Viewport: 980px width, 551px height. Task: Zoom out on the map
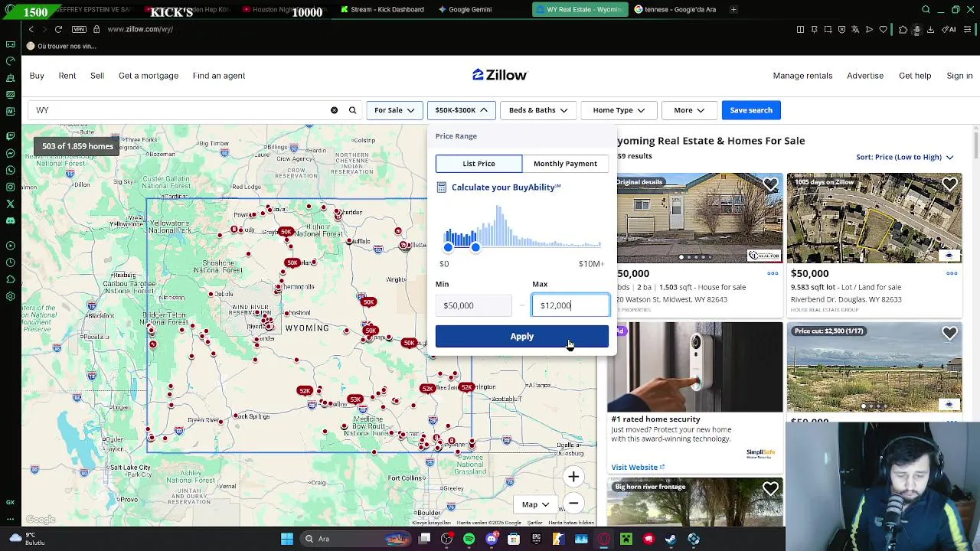click(x=573, y=504)
